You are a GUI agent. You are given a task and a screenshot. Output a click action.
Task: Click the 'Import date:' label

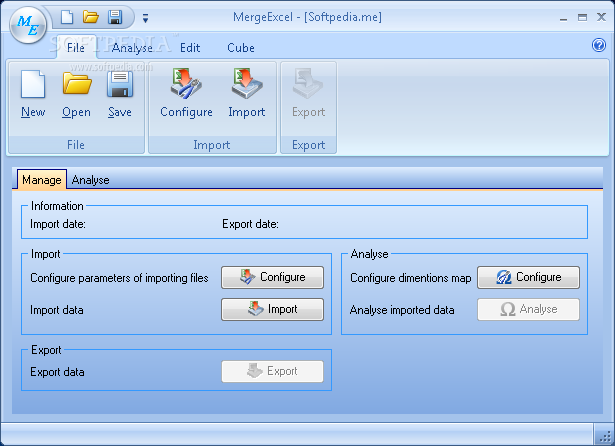58,224
